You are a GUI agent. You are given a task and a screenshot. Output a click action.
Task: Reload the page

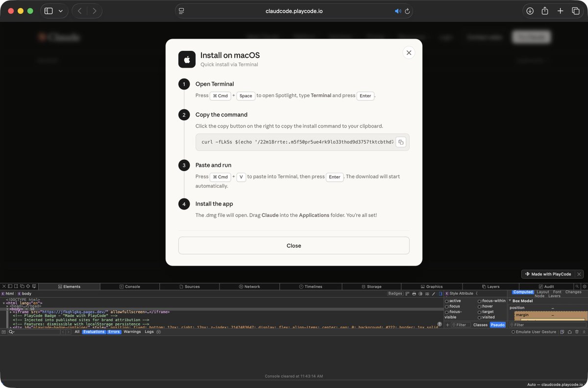(x=407, y=11)
